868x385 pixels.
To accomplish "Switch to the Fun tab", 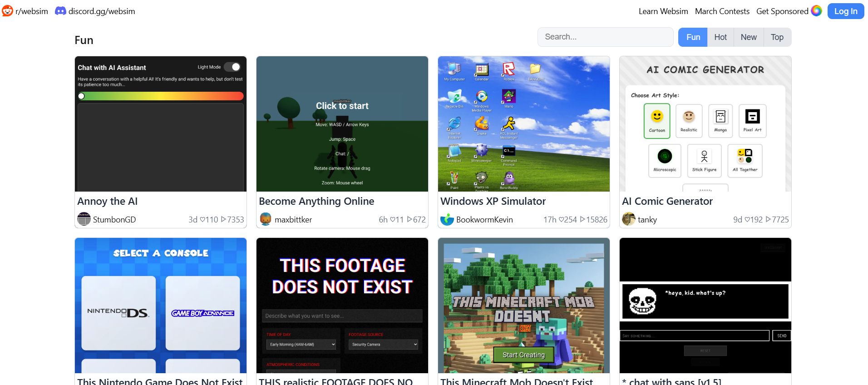I will 693,37.
